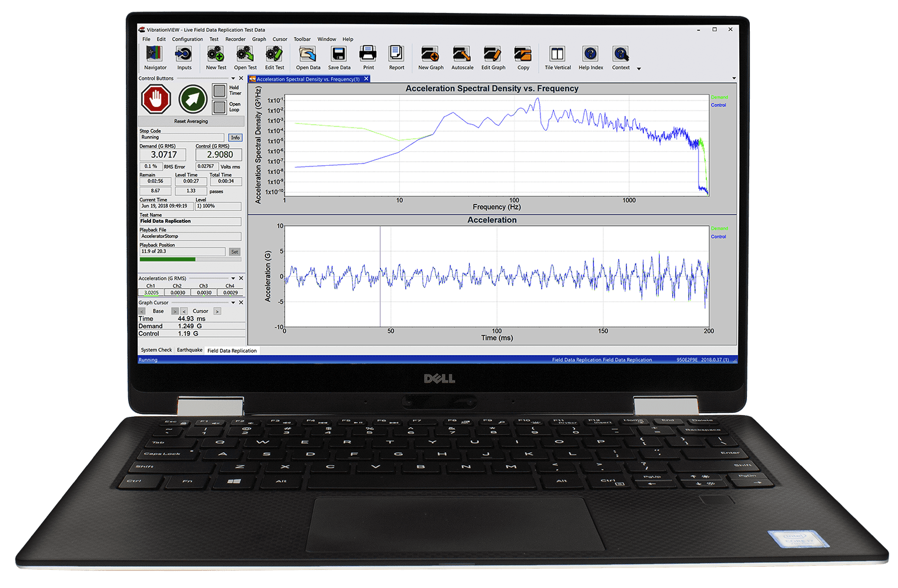
Task: Click the green arrow run button
Action: click(193, 99)
